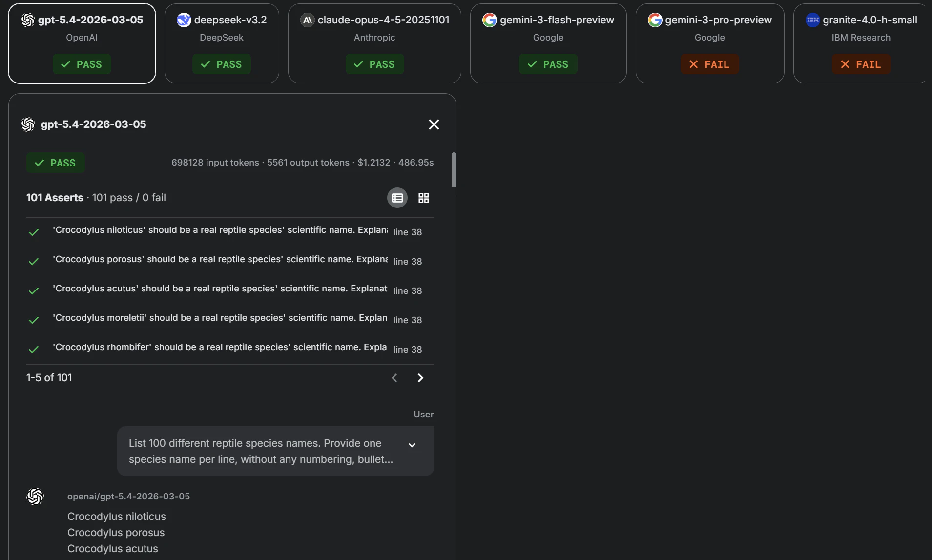932x560 pixels.
Task: Click 'Google' provider label under gemini-3-flash-preview
Action: pos(548,38)
